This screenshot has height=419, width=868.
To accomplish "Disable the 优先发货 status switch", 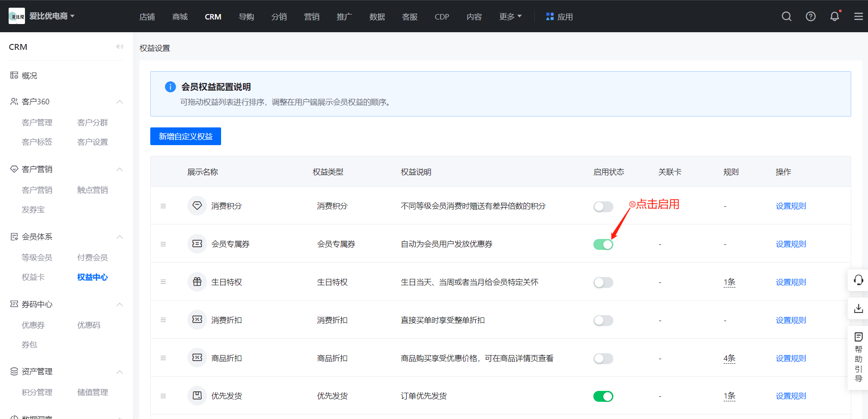I will click(x=603, y=396).
